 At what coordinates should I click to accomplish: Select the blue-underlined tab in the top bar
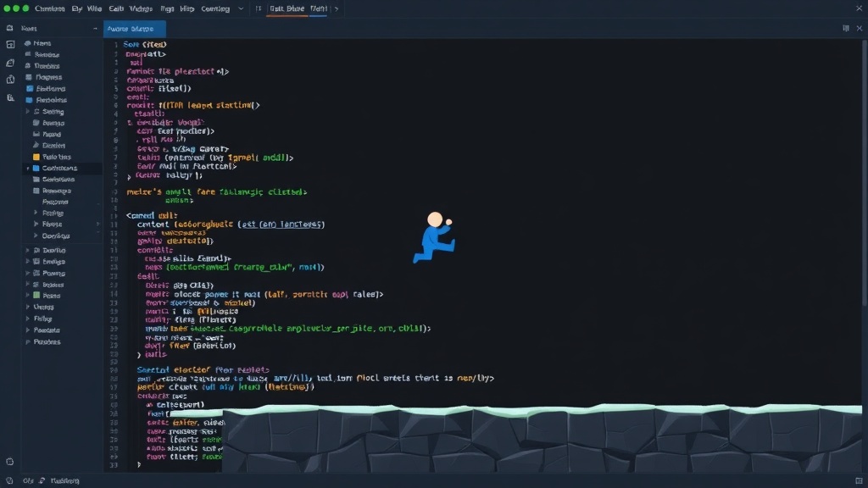(x=319, y=8)
